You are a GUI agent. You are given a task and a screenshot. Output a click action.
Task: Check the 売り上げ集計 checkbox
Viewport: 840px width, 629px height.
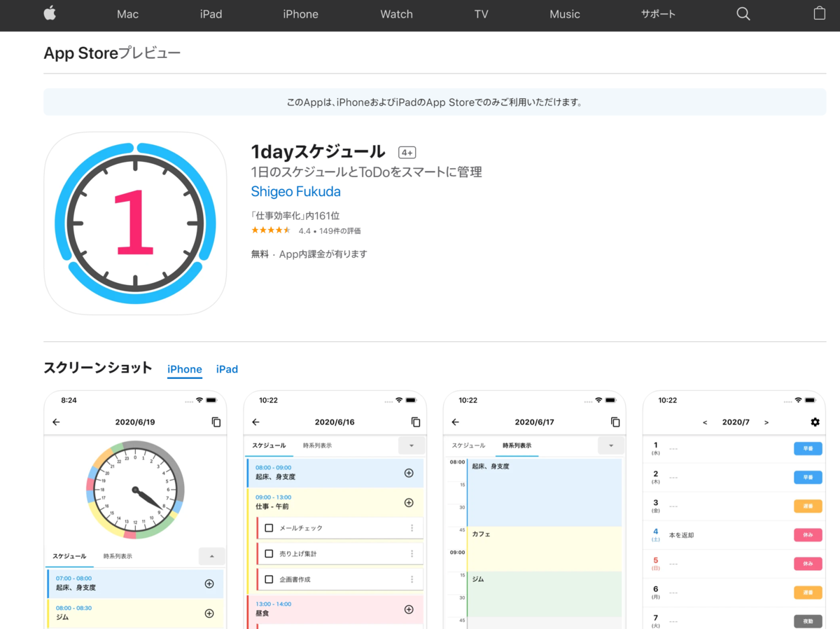[269, 554]
